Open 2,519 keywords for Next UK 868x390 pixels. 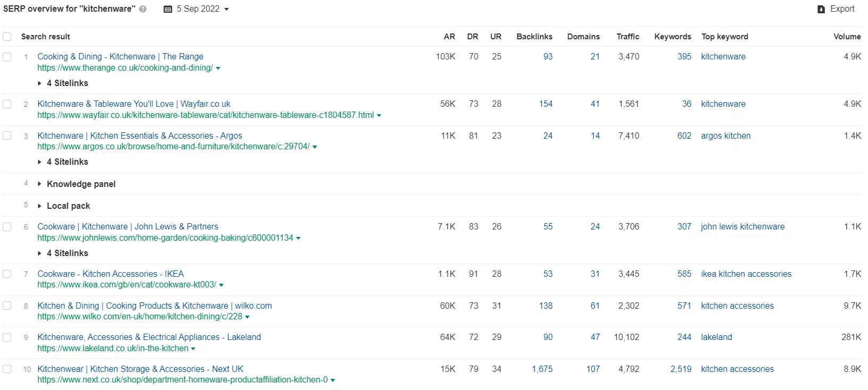[680, 369]
